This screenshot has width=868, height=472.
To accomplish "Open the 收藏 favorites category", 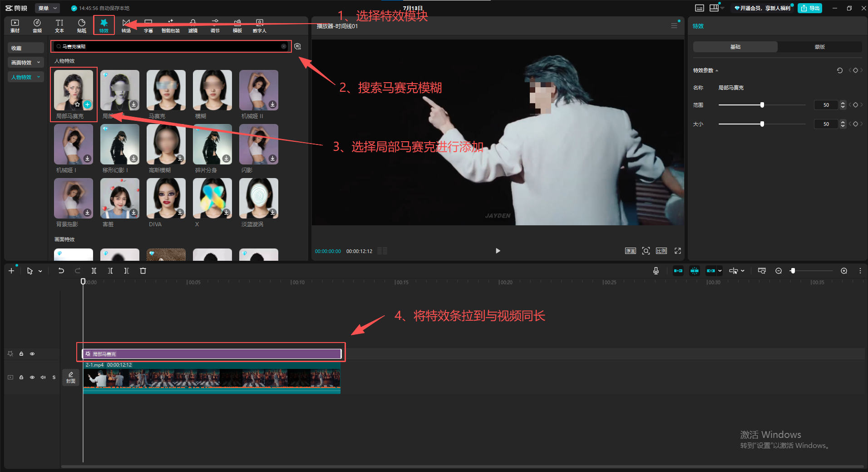I will tap(26, 48).
